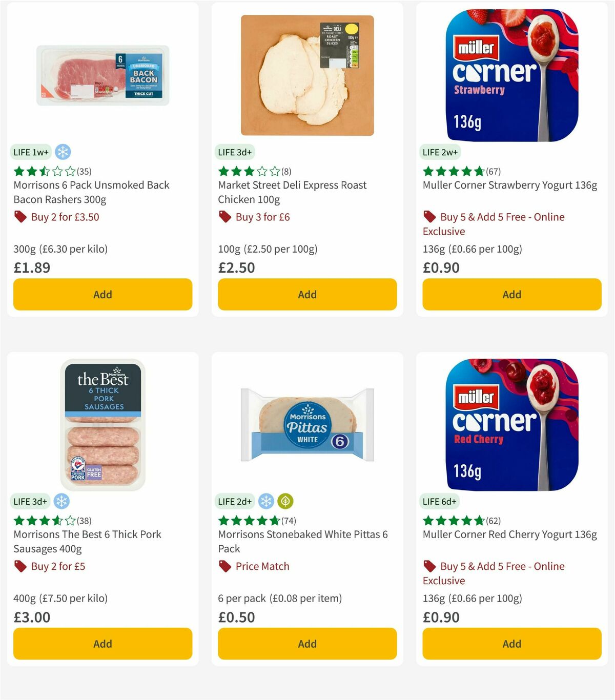
Task: Add Morrisons Stonebaked White Pittas to basket
Action: (x=307, y=644)
